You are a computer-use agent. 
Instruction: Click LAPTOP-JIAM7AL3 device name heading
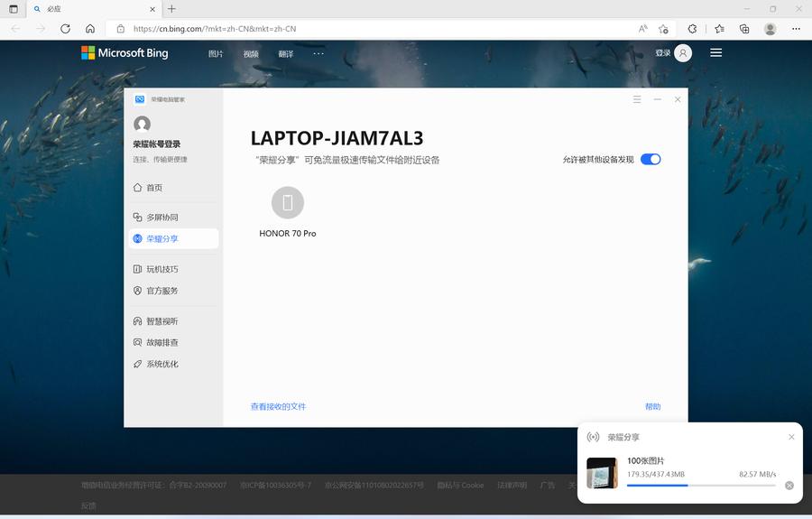coord(337,138)
